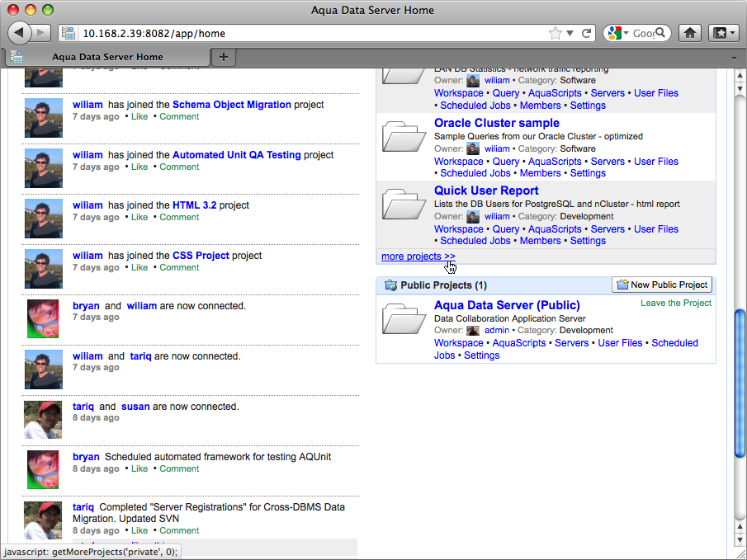Comment on the CSS Project activity
The height and width of the screenshot is (560, 747).
coord(179,267)
